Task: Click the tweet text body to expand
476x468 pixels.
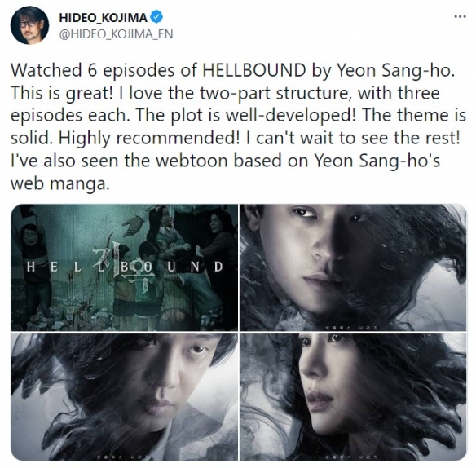Action: click(238, 126)
